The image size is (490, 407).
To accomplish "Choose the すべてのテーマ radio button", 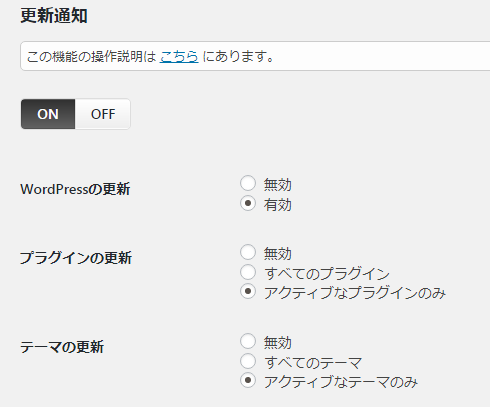I will coord(248,361).
